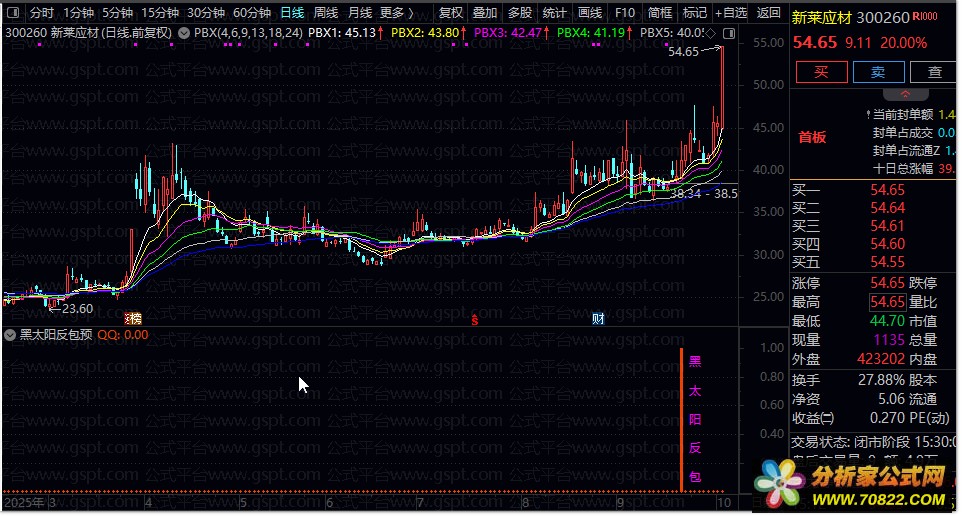Click the square icon at chart top-right
Screen dimensions: 962x516
pos(728,33)
